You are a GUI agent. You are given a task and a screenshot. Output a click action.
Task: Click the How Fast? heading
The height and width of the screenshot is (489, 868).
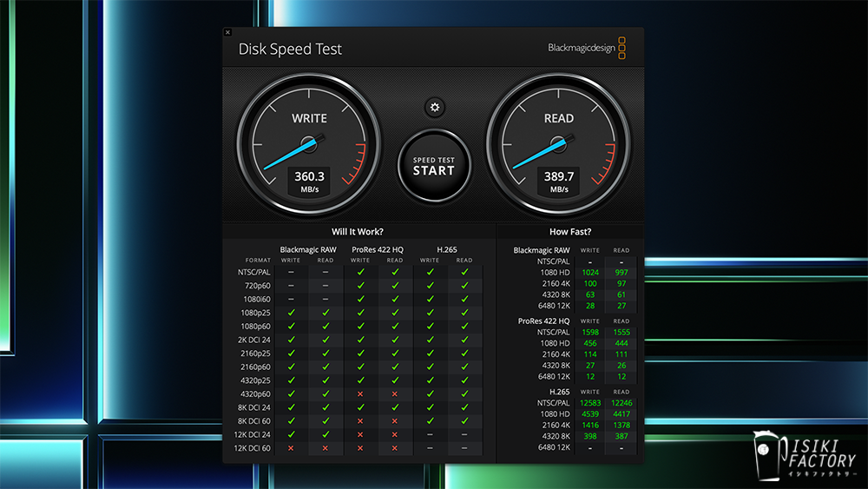pos(570,232)
